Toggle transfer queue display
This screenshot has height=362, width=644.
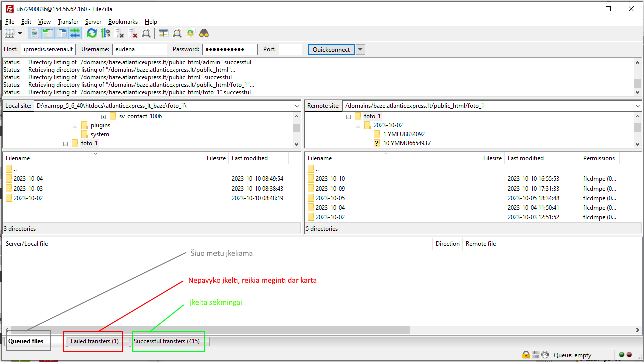(75, 33)
